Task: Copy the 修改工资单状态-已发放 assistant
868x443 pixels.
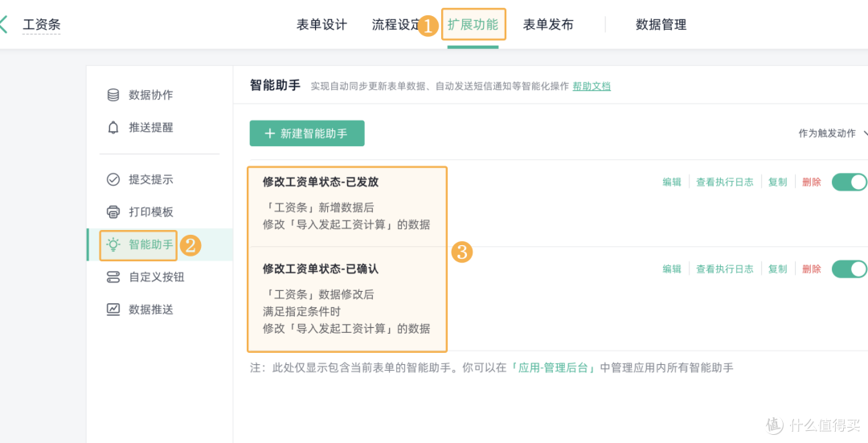Action: pos(778,183)
